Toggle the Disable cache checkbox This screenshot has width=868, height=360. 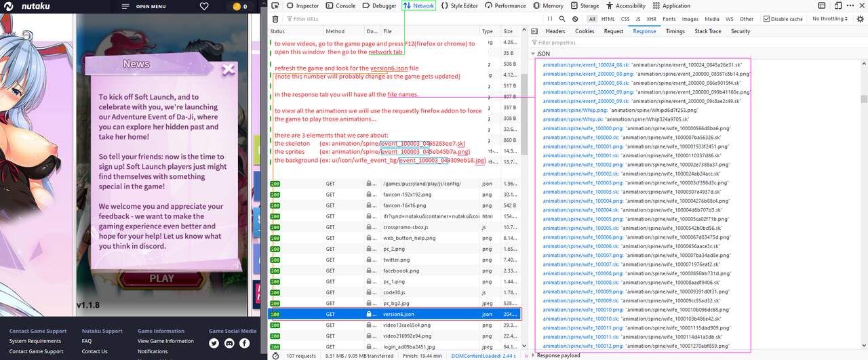coord(767,19)
